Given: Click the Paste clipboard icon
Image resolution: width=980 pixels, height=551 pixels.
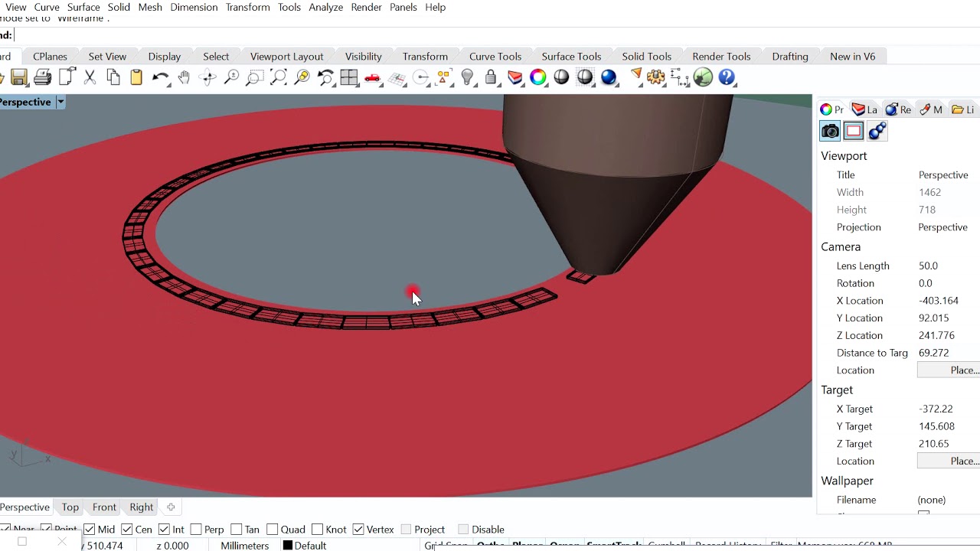Looking at the screenshot, I should 136,77.
